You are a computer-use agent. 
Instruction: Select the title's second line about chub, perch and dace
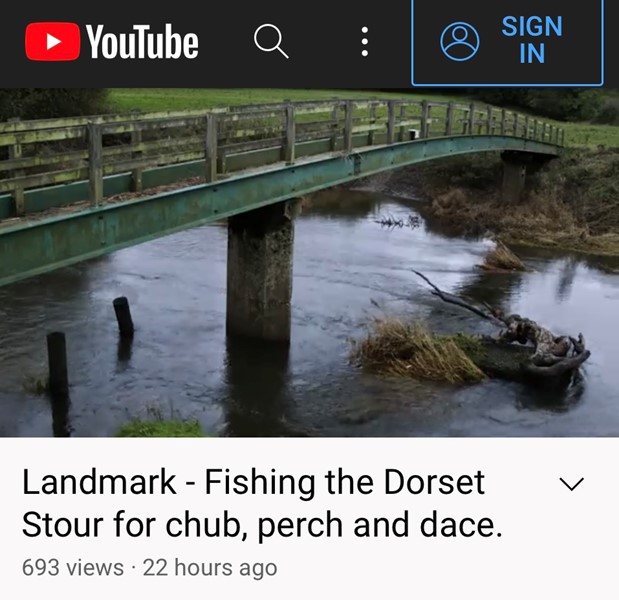[x=263, y=525]
